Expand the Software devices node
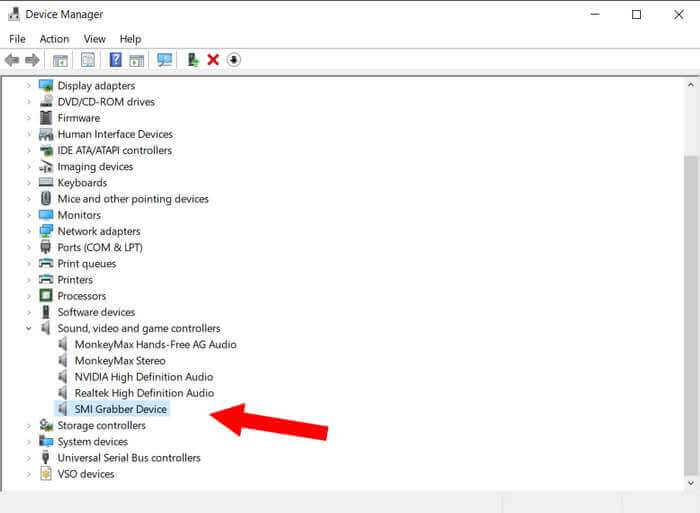700x513 pixels. (x=29, y=312)
